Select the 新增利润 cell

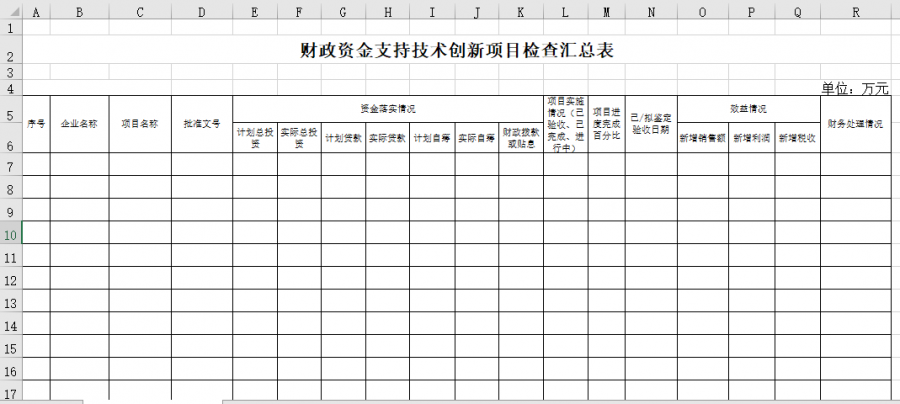tap(751, 138)
